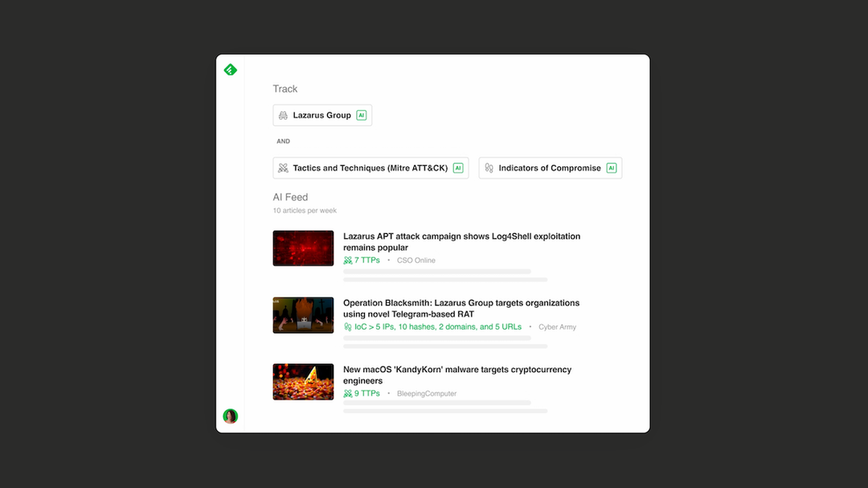Click the TTP icon in the Mitre ATT&CK pill
This screenshot has height=488, width=868.
click(x=282, y=167)
